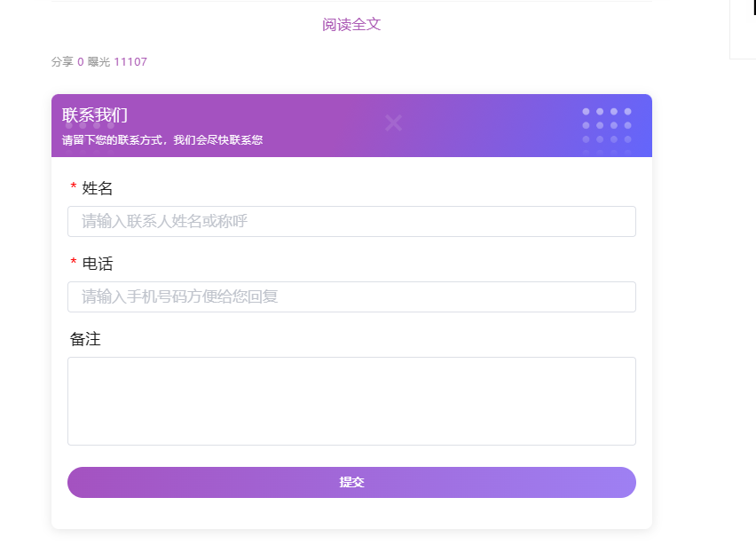Click the share count 0

click(x=81, y=62)
